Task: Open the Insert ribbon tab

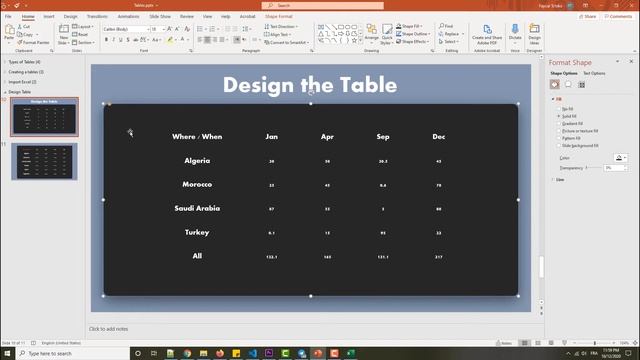Action: pos(49,16)
